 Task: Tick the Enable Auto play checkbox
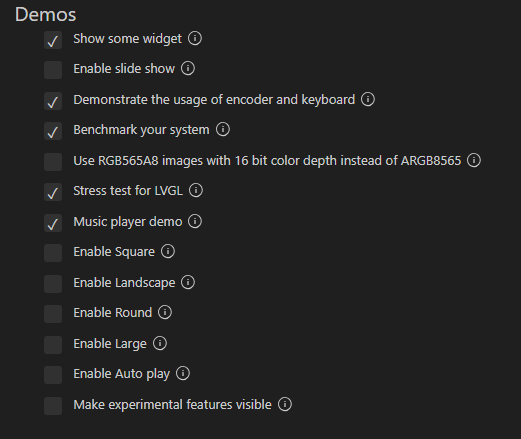tap(53, 375)
